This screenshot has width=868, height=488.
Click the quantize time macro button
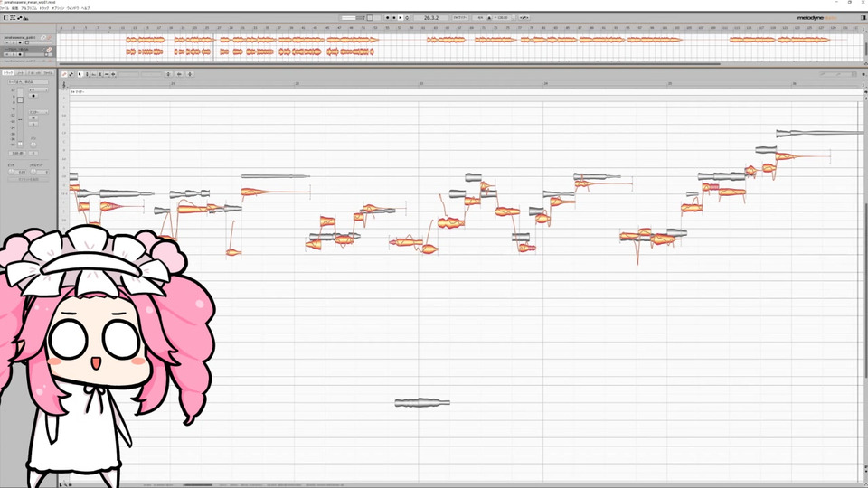click(179, 74)
